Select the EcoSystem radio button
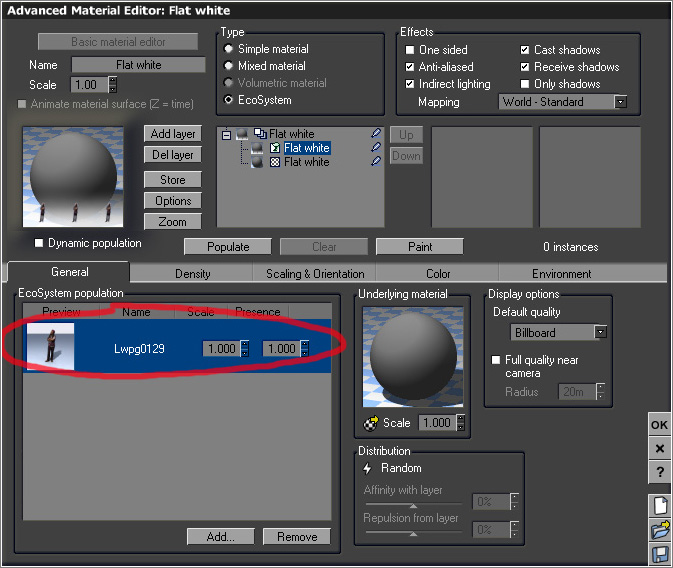Image resolution: width=673 pixels, height=568 pixels. [x=228, y=100]
